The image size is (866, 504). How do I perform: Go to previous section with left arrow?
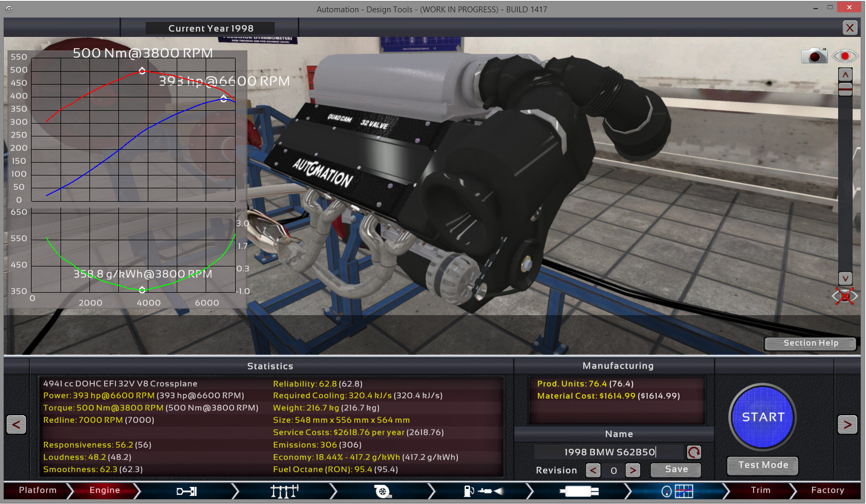point(16,425)
